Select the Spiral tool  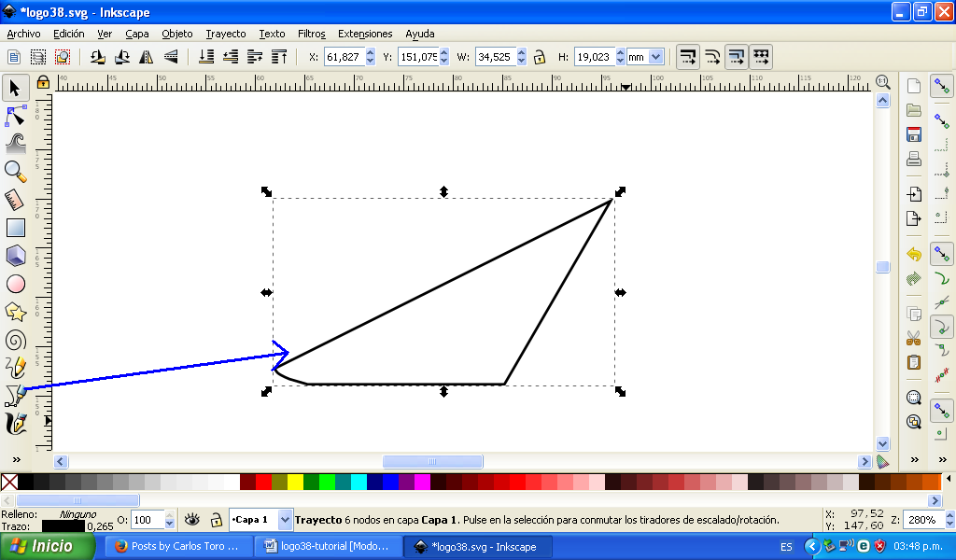tap(15, 340)
